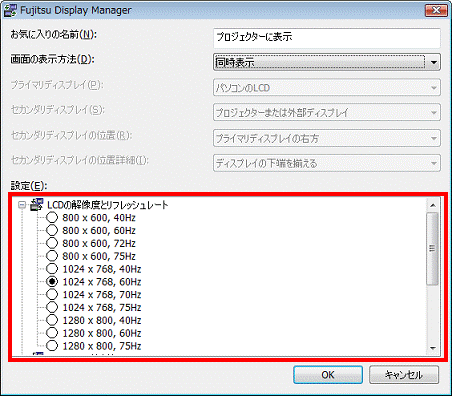This screenshot has width=452, height=396.
Task: Open the 画面の表示方法 dropdown showing 同時表示
Action: [x=327, y=62]
